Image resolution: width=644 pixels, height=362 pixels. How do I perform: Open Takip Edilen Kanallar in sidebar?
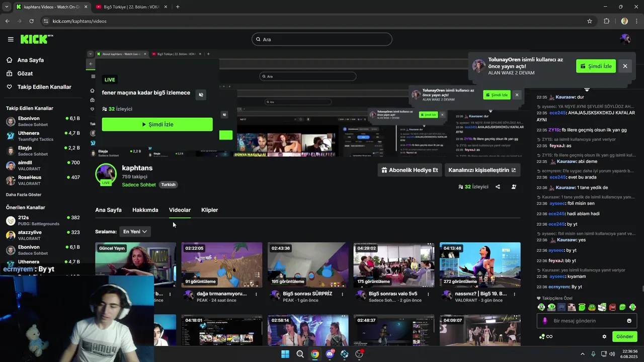[x=44, y=87]
